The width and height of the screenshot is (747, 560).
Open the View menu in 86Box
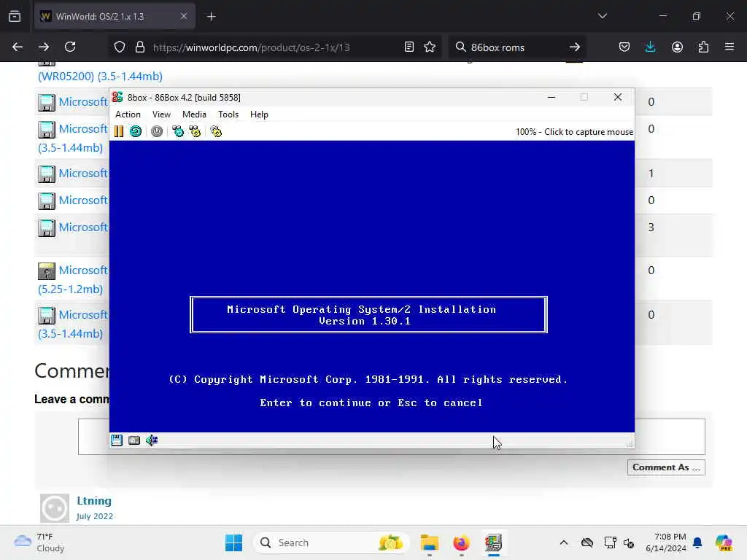pos(161,114)
